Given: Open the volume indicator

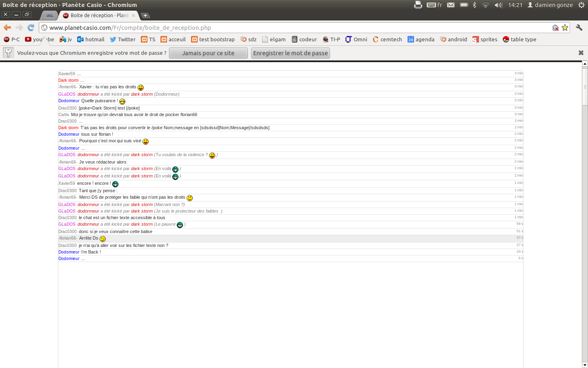Looking at the screenshot, I should point(498,5).
